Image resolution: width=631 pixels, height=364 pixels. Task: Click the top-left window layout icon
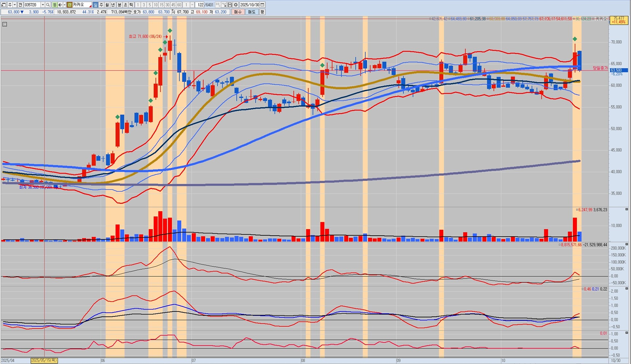4,5
